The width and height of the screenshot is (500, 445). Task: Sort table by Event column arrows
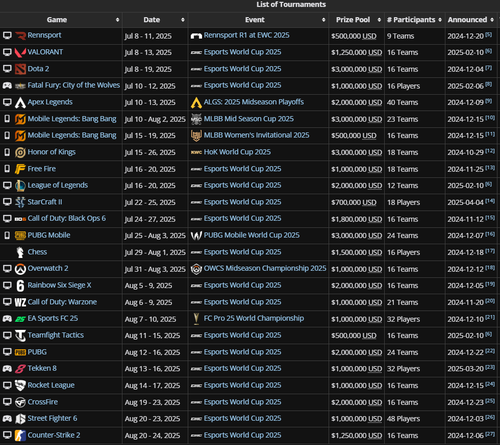323,20
